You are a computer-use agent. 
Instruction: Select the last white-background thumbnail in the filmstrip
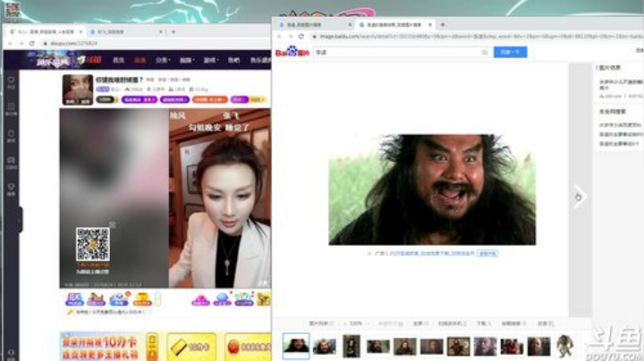tap(564, 346)
